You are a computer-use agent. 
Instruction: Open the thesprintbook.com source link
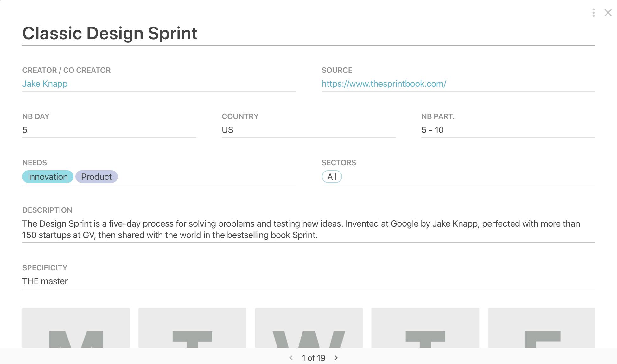[384, 84]
